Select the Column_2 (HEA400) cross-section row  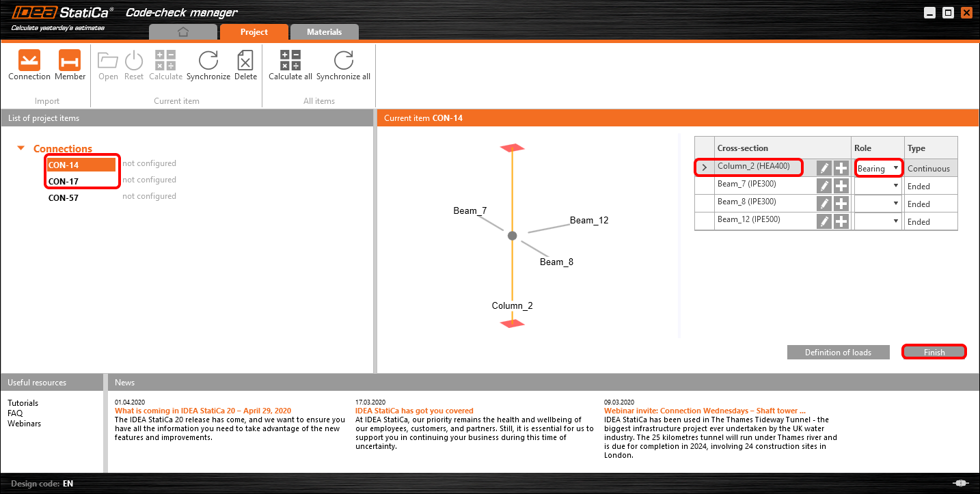coord(754,167)
